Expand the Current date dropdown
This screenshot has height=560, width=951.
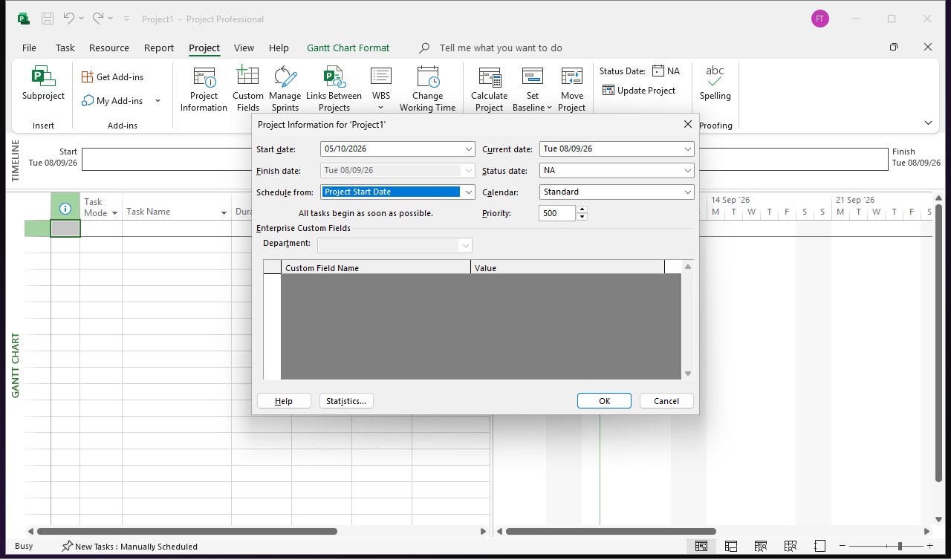pyautogui.click(x=687, y=149)
